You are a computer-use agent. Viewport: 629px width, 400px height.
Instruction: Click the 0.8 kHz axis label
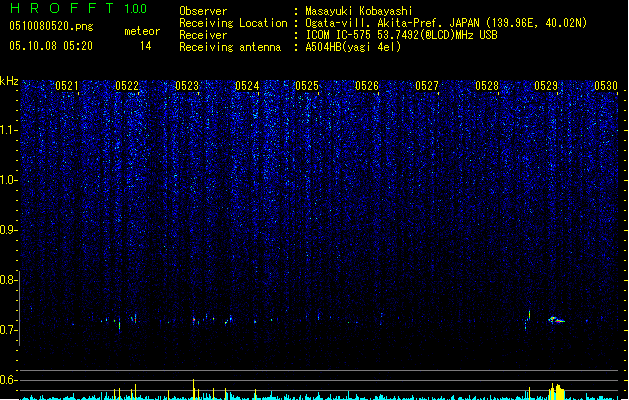(8, 280)
